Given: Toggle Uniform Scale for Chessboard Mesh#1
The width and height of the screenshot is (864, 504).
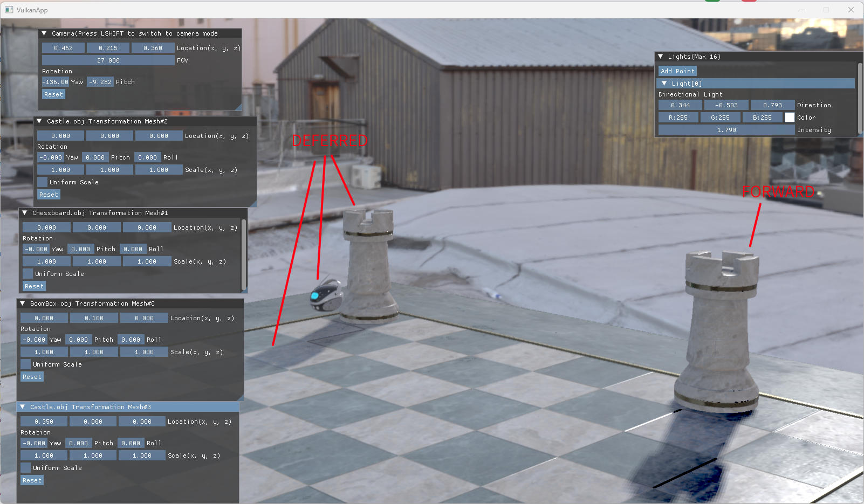Looking at the screenshot, I should coord(28,274).
